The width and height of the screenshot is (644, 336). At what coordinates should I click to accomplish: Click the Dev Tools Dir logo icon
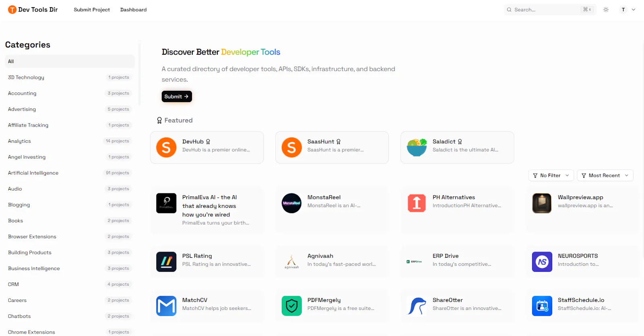(12, 10)
